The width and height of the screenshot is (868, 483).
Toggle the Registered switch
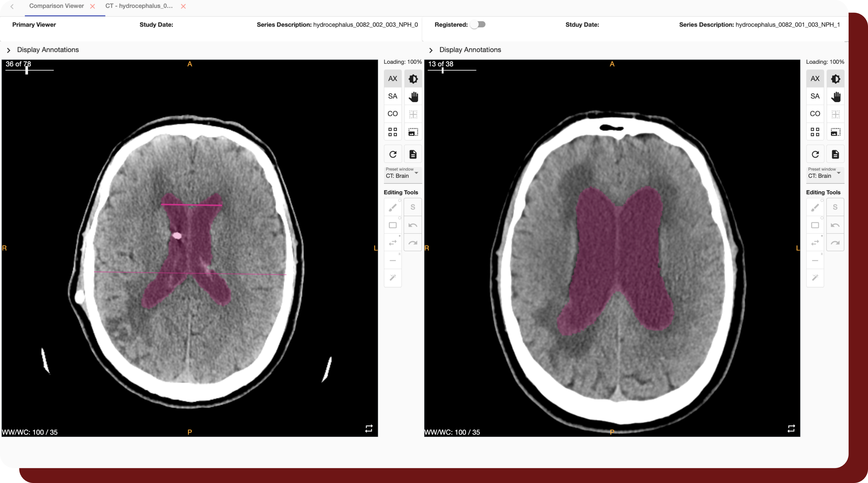478,24
